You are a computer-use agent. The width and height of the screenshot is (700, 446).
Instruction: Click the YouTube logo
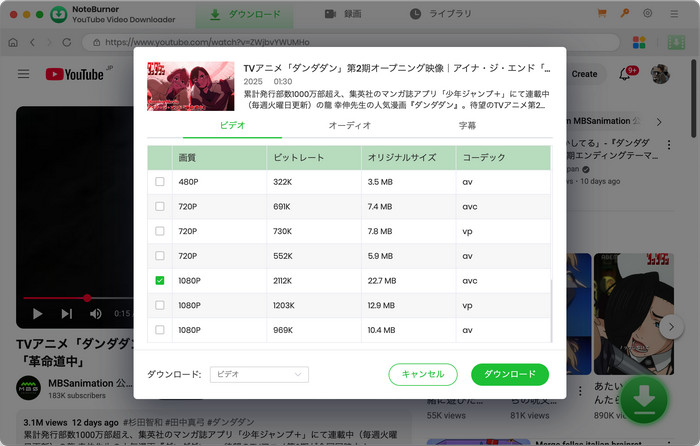pos(75,74)
